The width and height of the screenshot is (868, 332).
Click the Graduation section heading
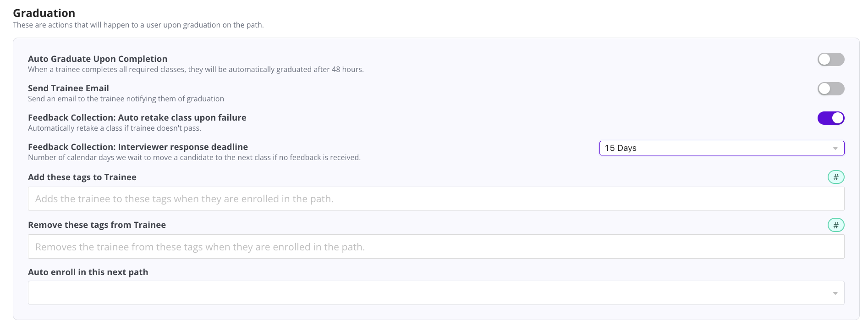(x=44, y=13)
